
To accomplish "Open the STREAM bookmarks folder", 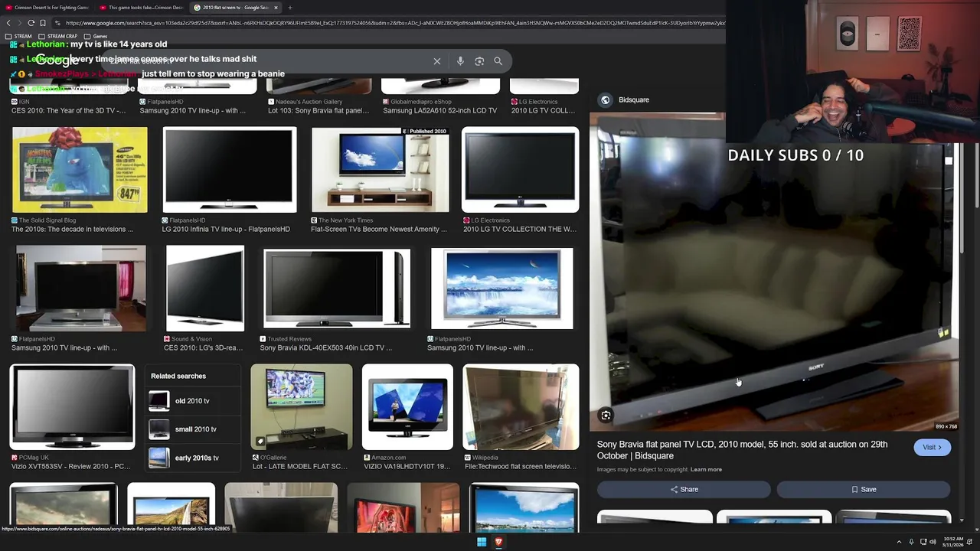I will point(18,36).
